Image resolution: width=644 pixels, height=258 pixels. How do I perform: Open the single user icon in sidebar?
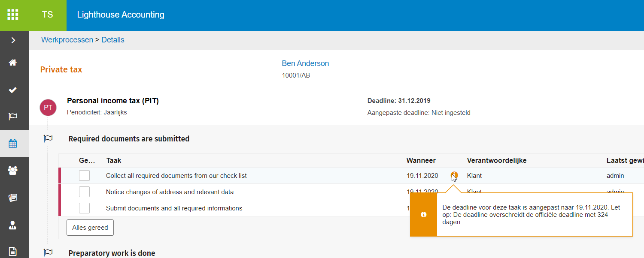pos(13,225)
